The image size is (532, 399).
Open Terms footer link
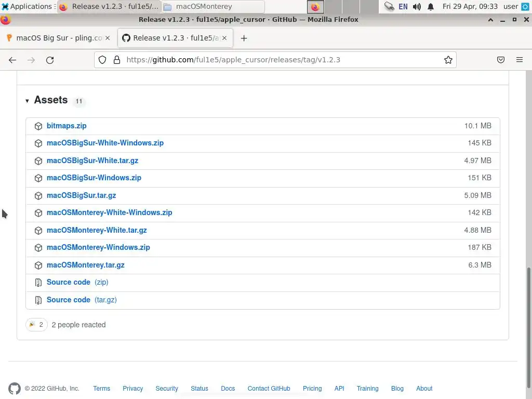coord(101,389)
